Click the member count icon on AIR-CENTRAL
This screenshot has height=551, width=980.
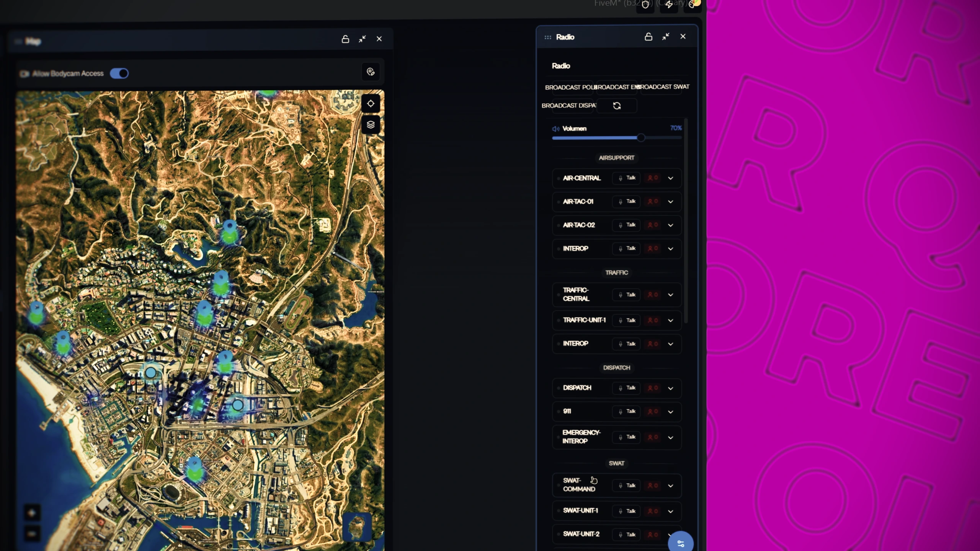point(653,178)
